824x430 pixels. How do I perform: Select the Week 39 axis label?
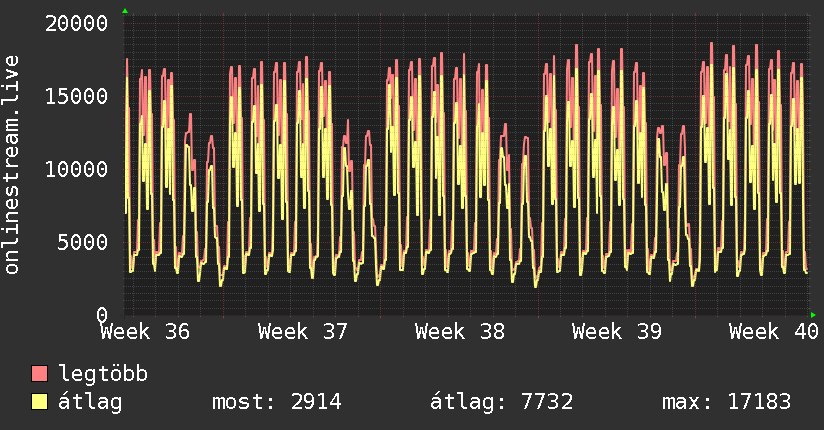tap(617, 332)
